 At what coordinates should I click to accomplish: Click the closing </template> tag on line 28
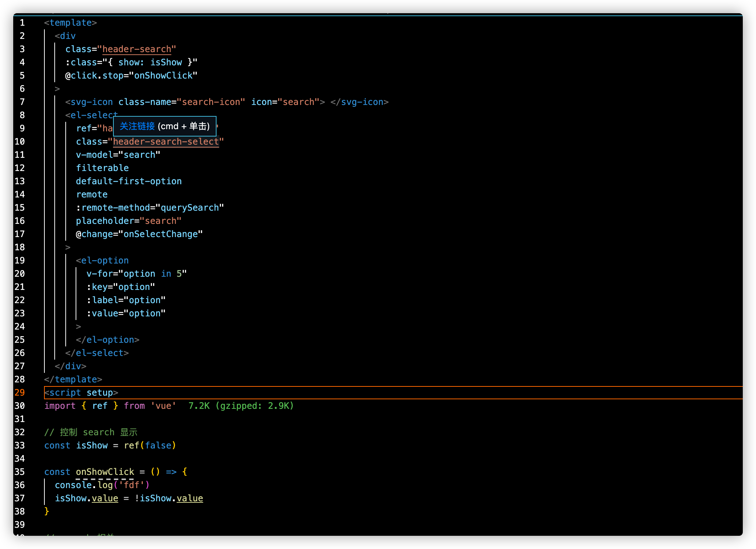coord(73,379)
